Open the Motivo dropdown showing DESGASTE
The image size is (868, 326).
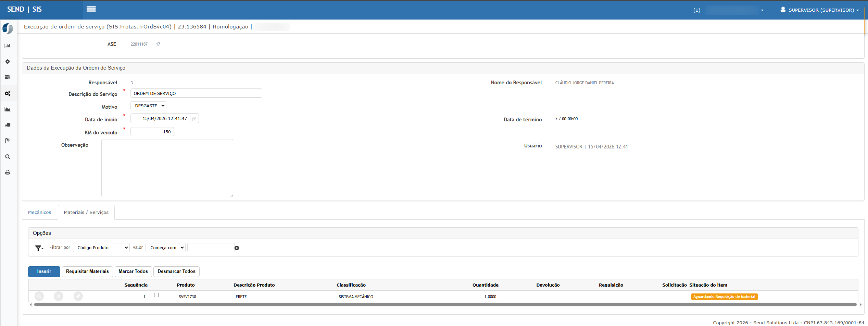(x=149, y=106)
